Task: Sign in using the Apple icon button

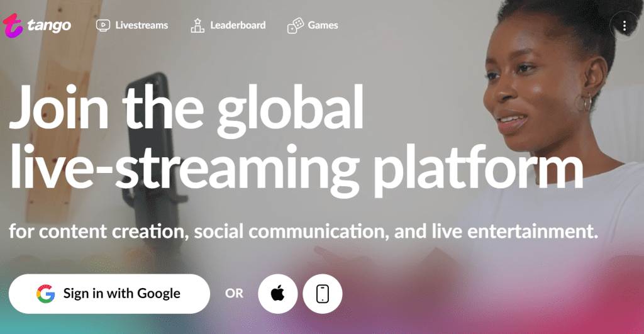Action: [277, 294]
